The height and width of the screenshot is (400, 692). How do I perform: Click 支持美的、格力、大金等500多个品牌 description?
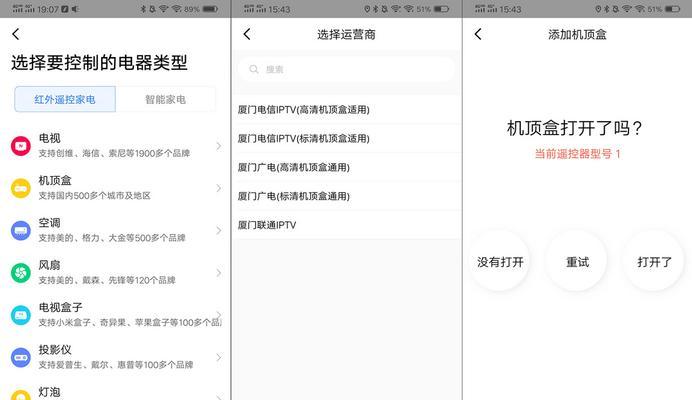point(112,238)
